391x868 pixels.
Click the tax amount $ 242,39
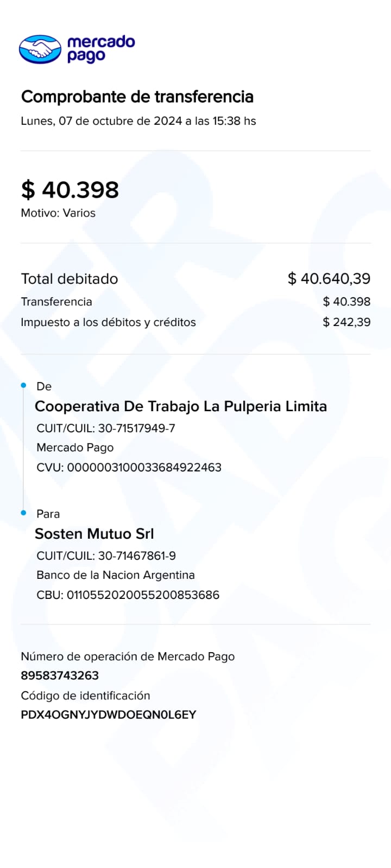(346, 322)
